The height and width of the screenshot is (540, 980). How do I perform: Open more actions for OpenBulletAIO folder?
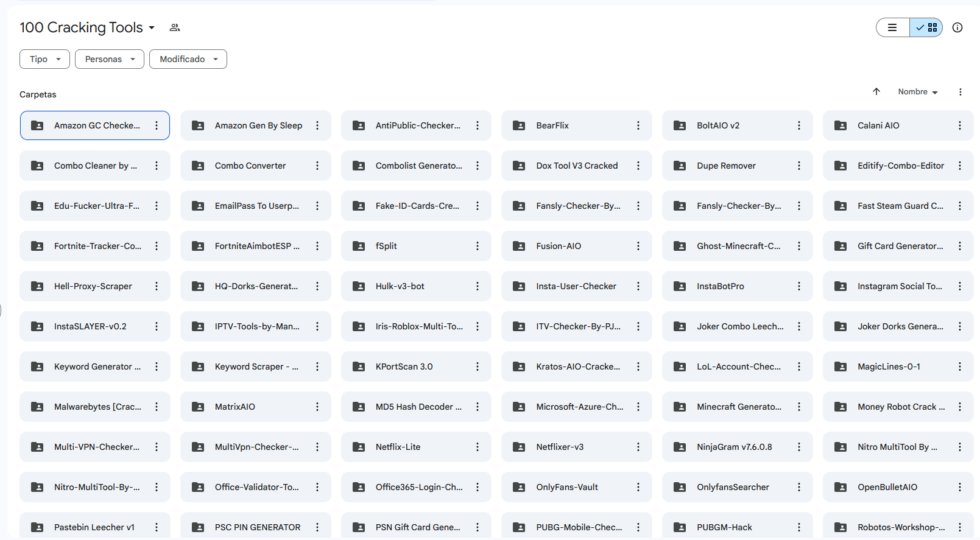pyautogui.click(x=960, y=487)
